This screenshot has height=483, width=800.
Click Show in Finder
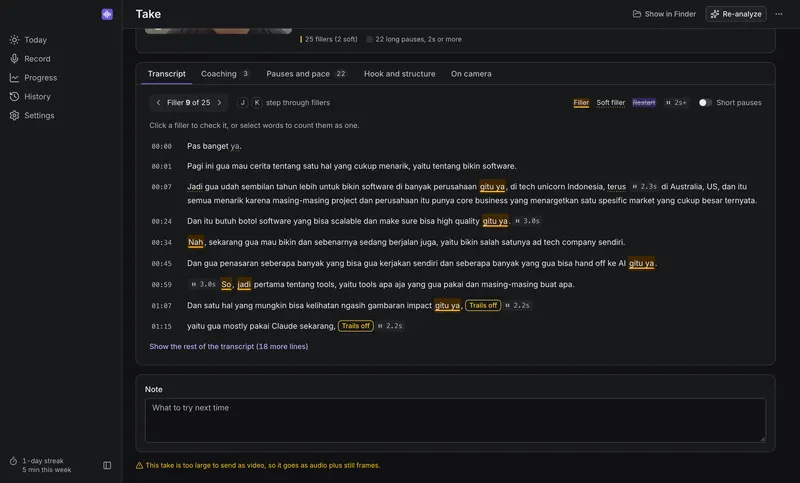[x=664, y=14]
